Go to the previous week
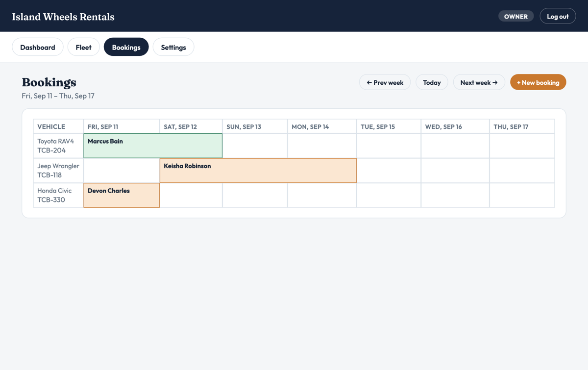The height and width of the screenshot is (370, 588). (x=385, y=82)
